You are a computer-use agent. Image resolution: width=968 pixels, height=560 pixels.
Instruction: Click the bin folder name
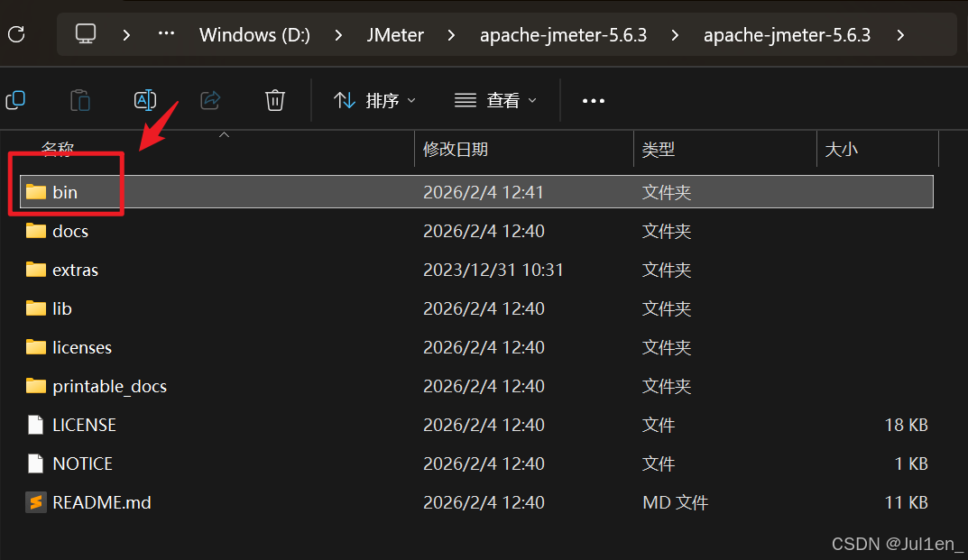(x=65, y=192)
